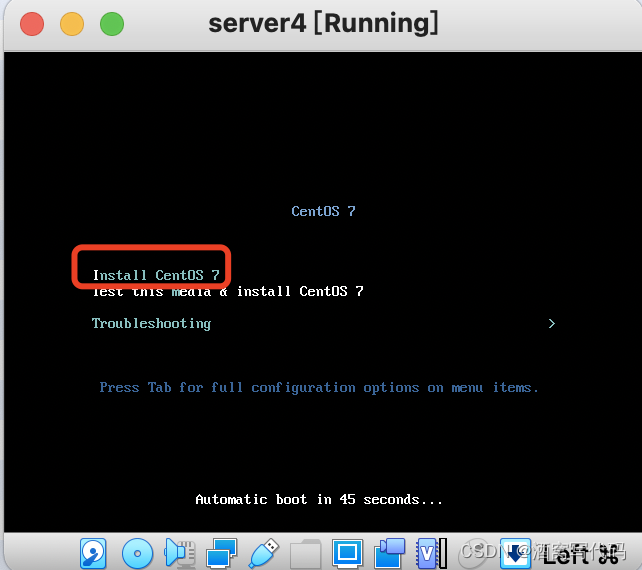
Task: Click the CPU virtualization chip icon
Action: point(431,554)
